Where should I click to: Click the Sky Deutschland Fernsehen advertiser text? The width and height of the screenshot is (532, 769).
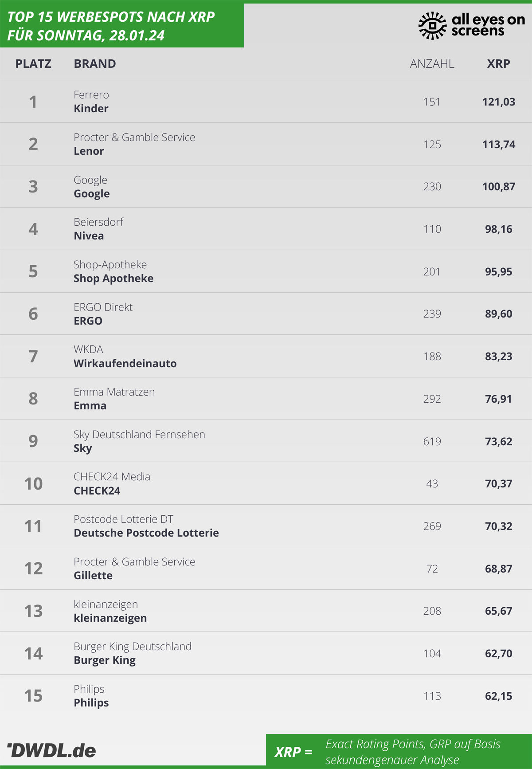tap(139, 435)
